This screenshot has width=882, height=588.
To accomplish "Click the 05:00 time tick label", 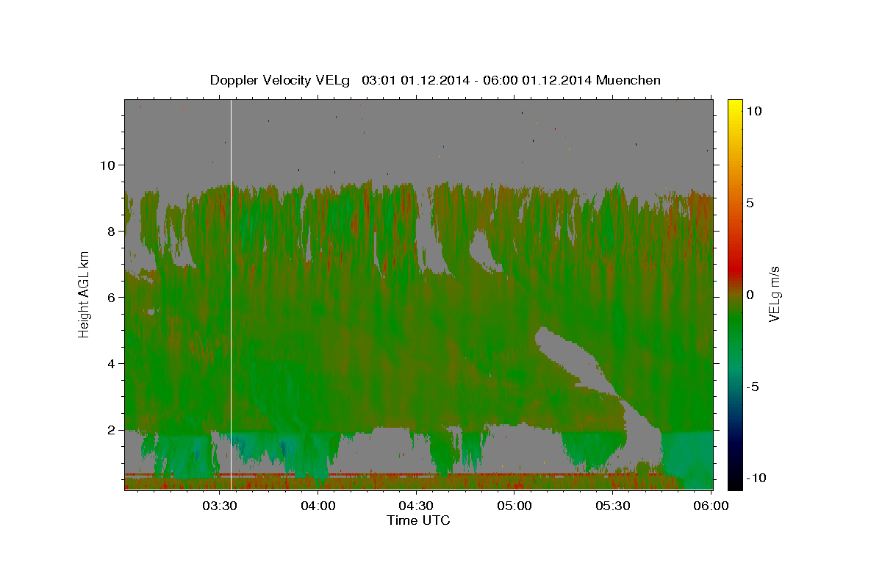I will (515, 506).
